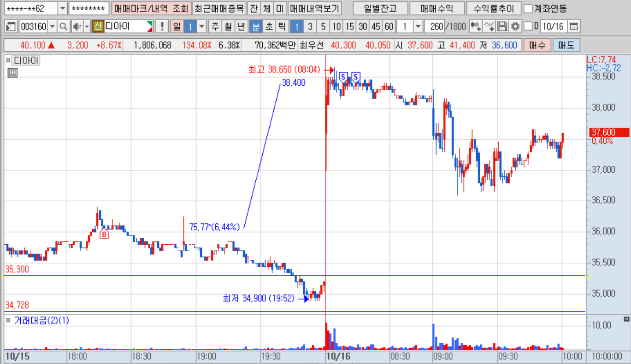The height and width of the screenshot is (364, 631).
Task: Click the 일별잔고 button
Action: 379,8
